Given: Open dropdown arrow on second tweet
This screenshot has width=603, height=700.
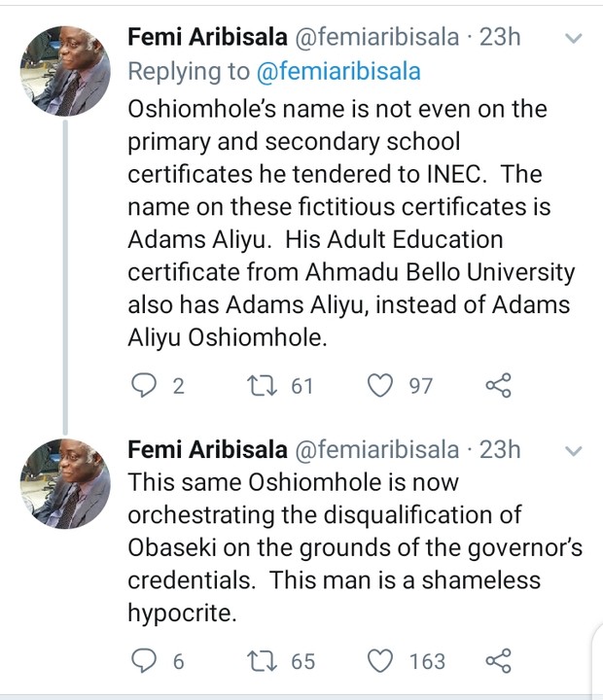Looking at the screenshot, I should click(574, 452).
